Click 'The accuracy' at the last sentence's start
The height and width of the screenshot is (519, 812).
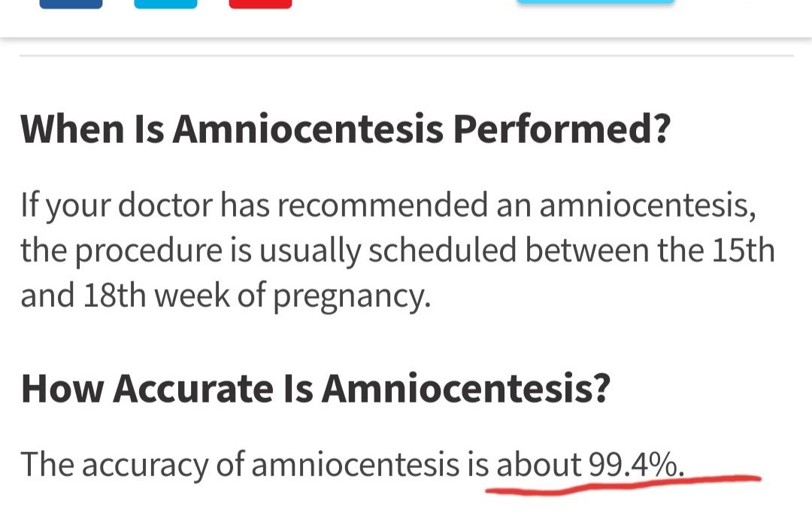point(114,465)
